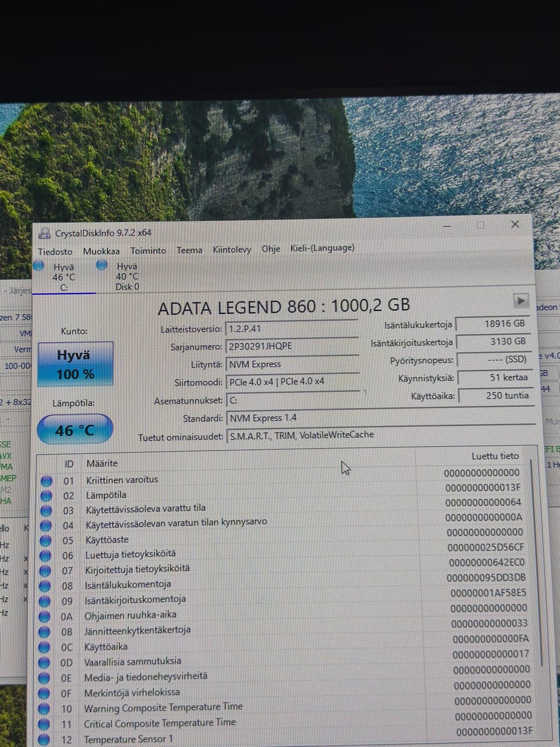Select the Disk 0 drive tab at 40 °C

127,276
